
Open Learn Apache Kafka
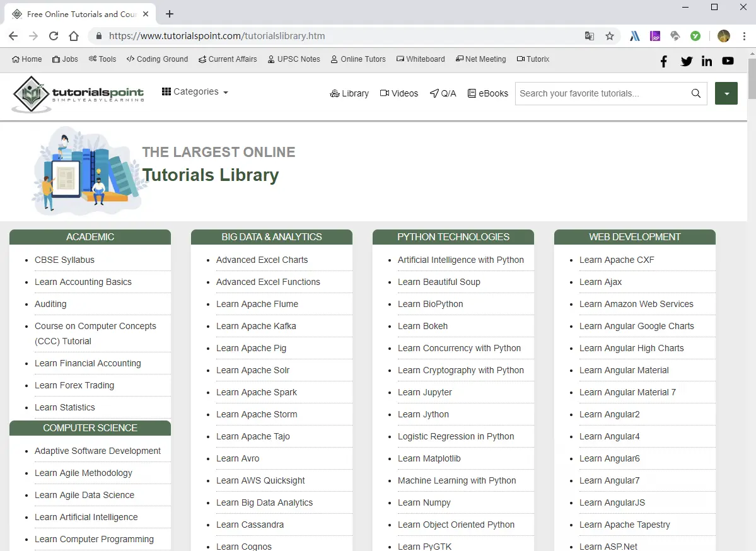point(256,326)
